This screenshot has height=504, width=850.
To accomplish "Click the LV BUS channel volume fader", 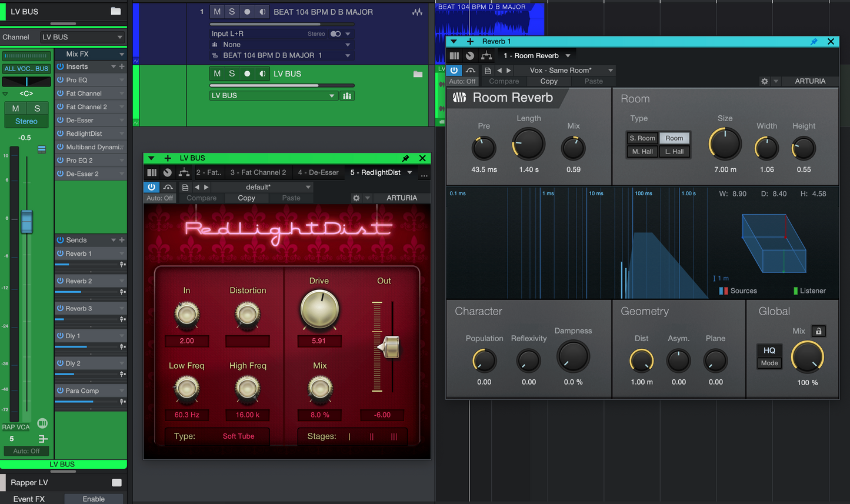I will click(26, 222).
